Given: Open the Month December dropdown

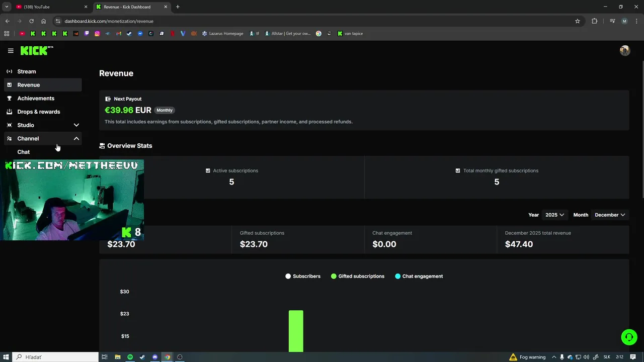Looking at the screenshot, I should click(x=610, y=215).
